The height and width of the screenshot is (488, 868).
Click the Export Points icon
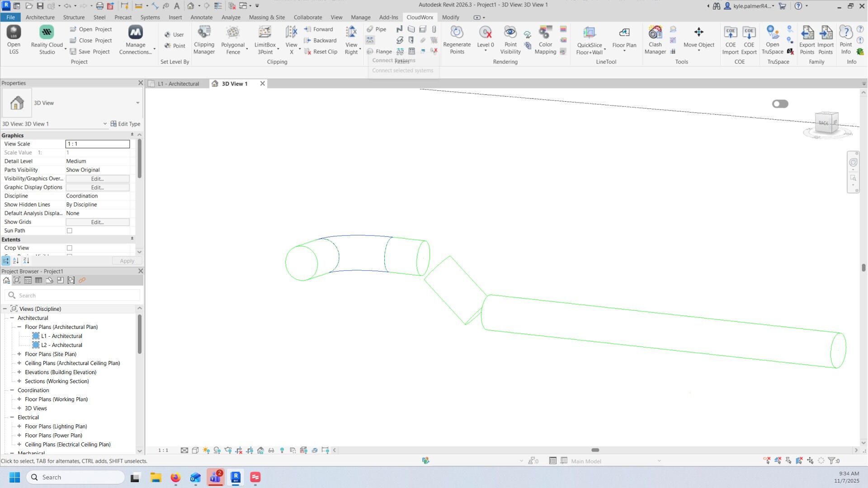tap(807, 39)
